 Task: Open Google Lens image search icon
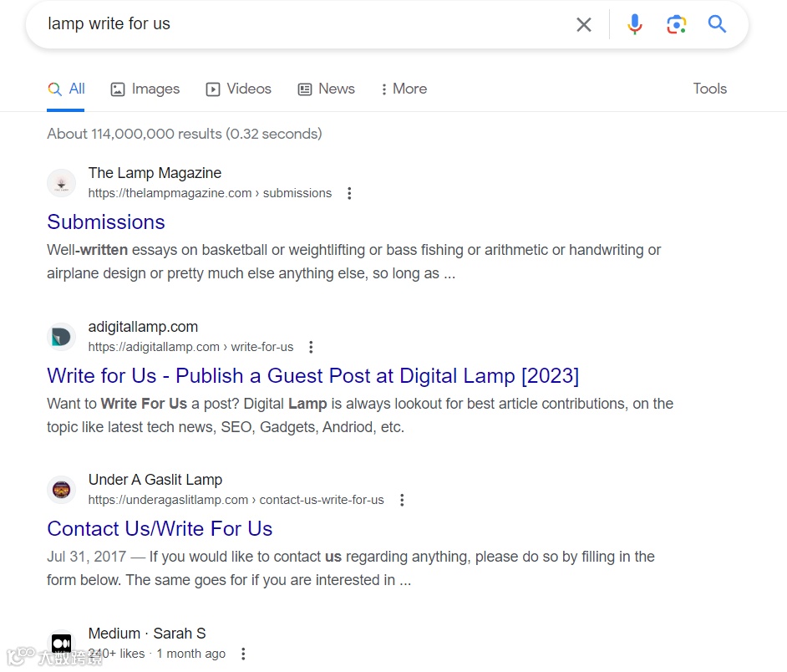point(676,24)
